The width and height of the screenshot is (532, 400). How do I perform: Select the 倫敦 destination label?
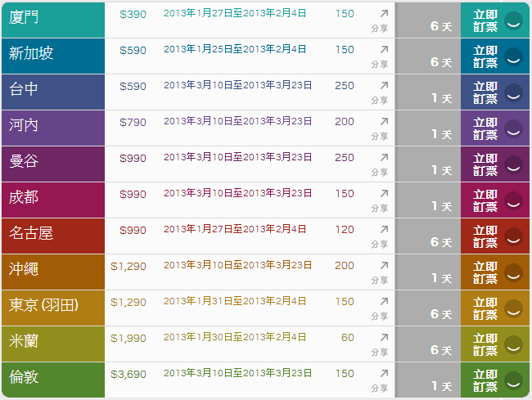[x=24, y=377]
